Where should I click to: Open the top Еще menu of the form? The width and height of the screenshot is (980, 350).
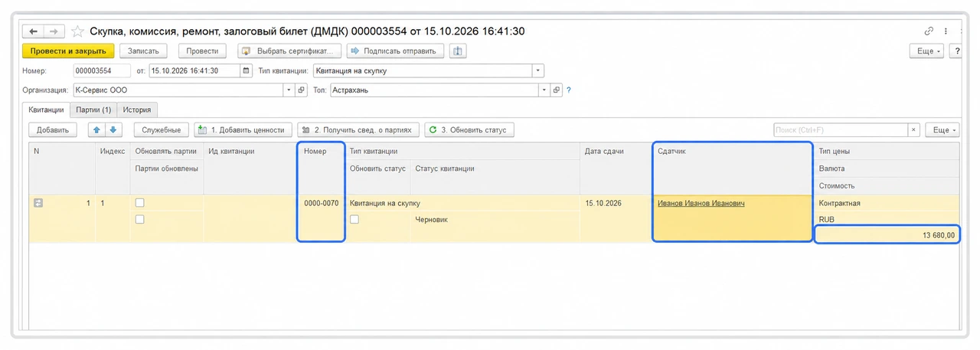[926, 51]
